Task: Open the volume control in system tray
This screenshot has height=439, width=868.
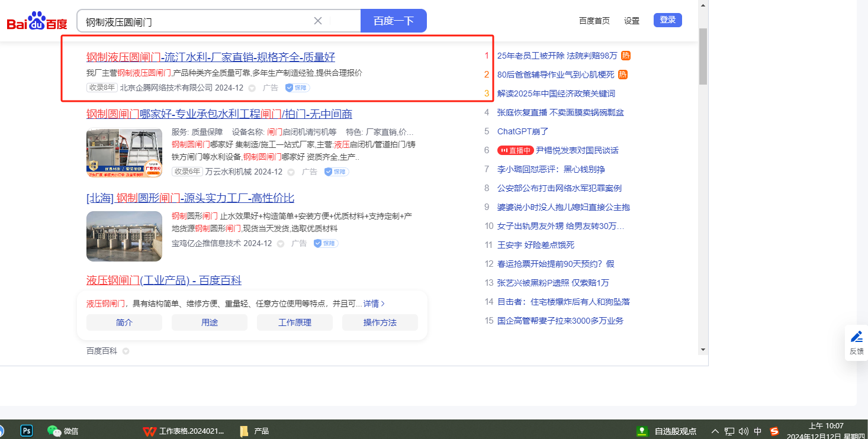Action: pyautogui.click(x=743, y=431)
